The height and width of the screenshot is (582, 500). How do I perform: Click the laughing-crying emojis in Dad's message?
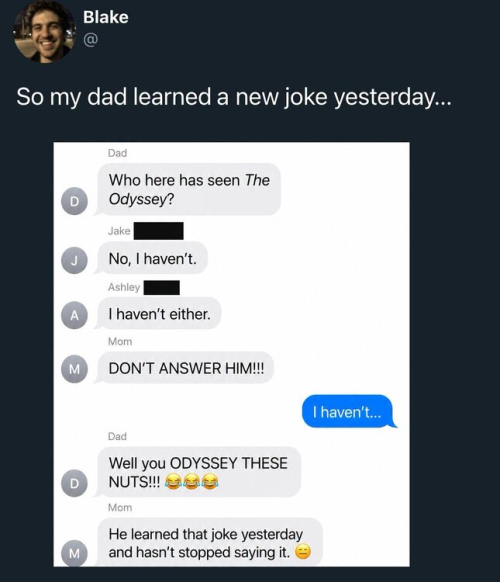191,481
